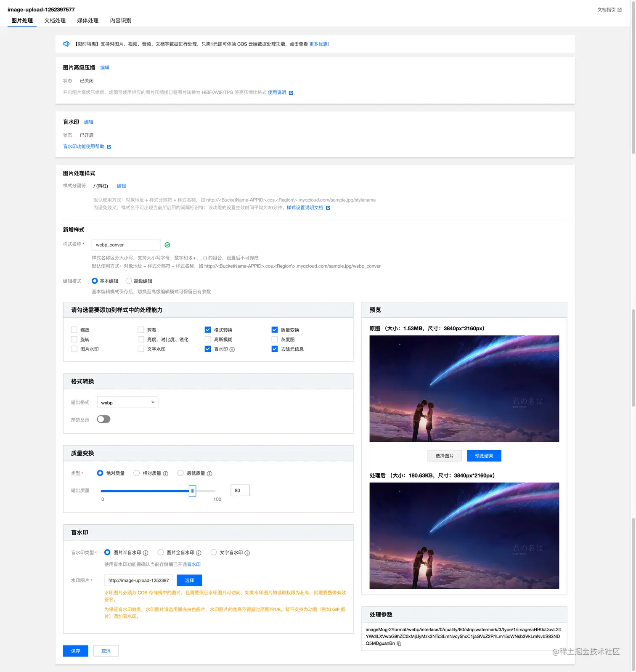Edit the 盲水印 settings
Screen dimensions: 636x672
[89, 122]
